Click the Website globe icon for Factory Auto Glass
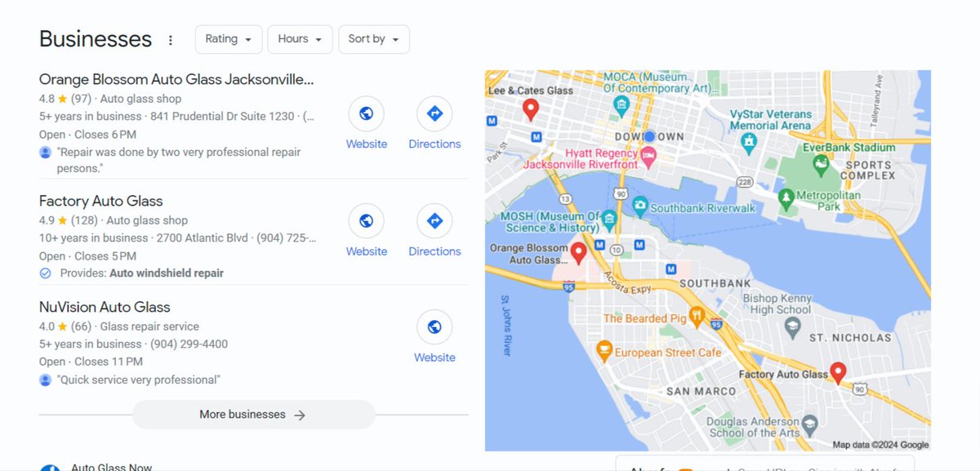The width and height of the screenshot is (980, 471). tap(367, 220)
